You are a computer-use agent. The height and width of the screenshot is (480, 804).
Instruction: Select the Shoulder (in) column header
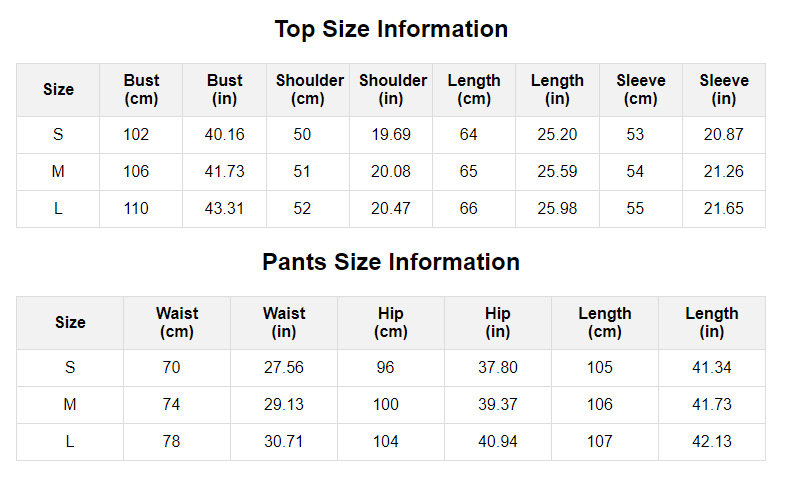(393, 90)
